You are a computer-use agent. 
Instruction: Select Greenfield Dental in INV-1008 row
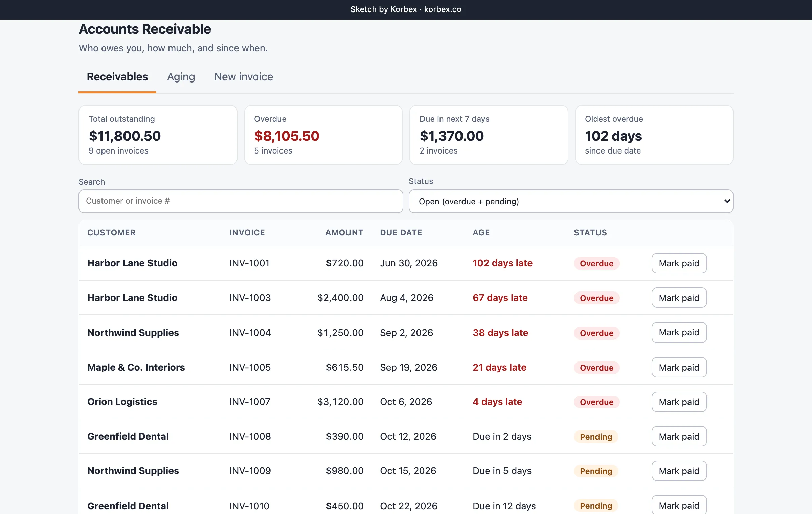128,436
